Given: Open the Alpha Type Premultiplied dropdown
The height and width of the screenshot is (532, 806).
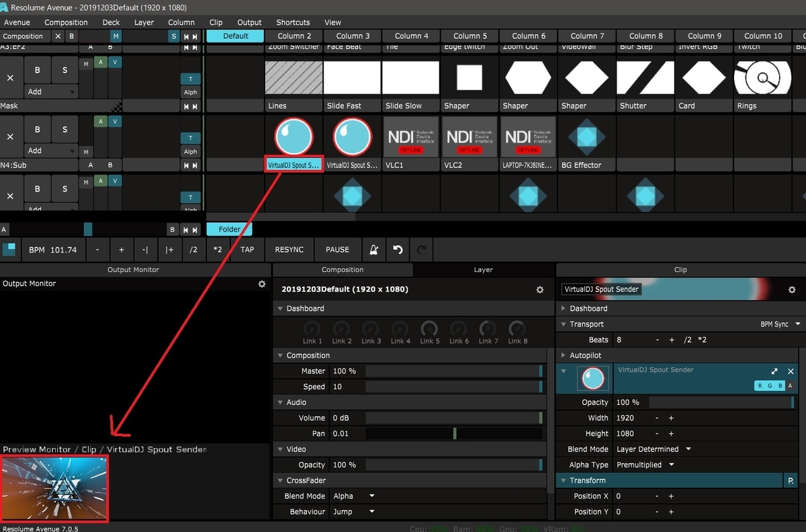Looking at the screenshot, I should tap(645, 465).
